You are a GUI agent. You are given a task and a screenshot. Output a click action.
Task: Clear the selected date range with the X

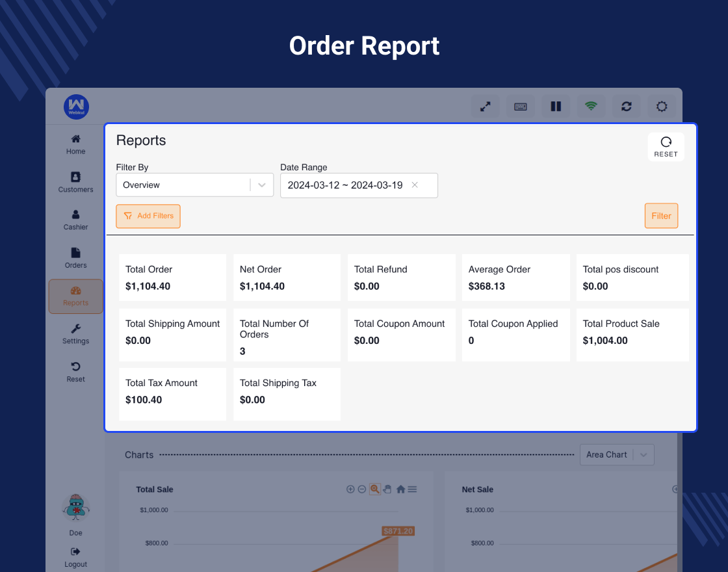[x=415, y=185]
